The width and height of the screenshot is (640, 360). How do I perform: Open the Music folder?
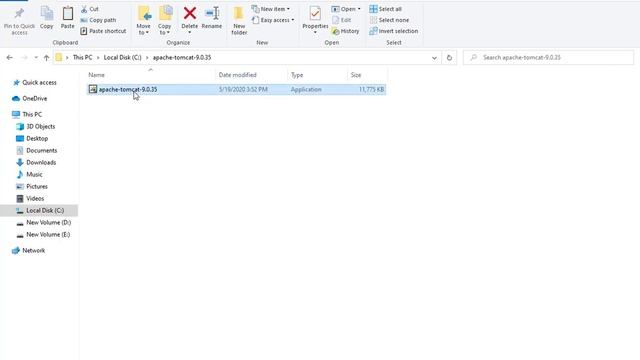[34, 174]
